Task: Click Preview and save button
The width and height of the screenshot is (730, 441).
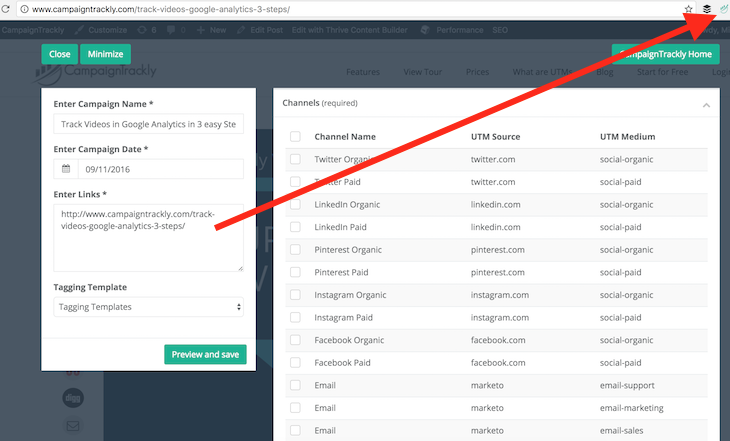Action: pos(205,354)
